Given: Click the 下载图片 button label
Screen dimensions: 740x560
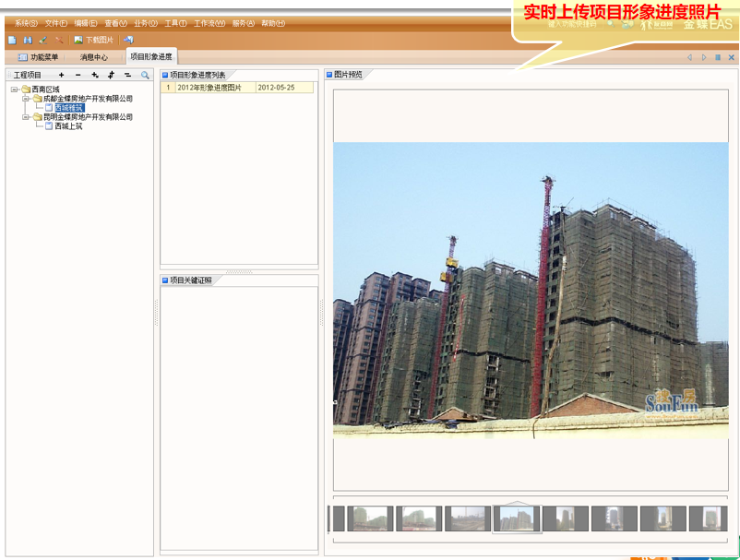Looking at the screenshot, I should point(100,40).
